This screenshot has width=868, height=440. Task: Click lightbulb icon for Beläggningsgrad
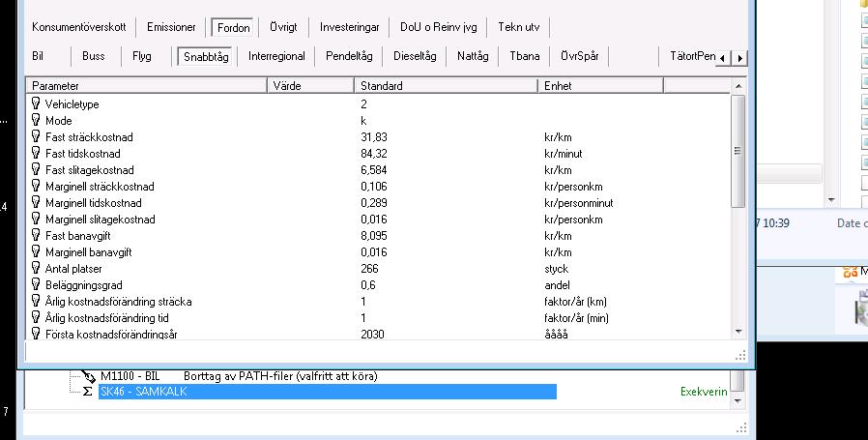pyautogui.click(x=36, y=285)
